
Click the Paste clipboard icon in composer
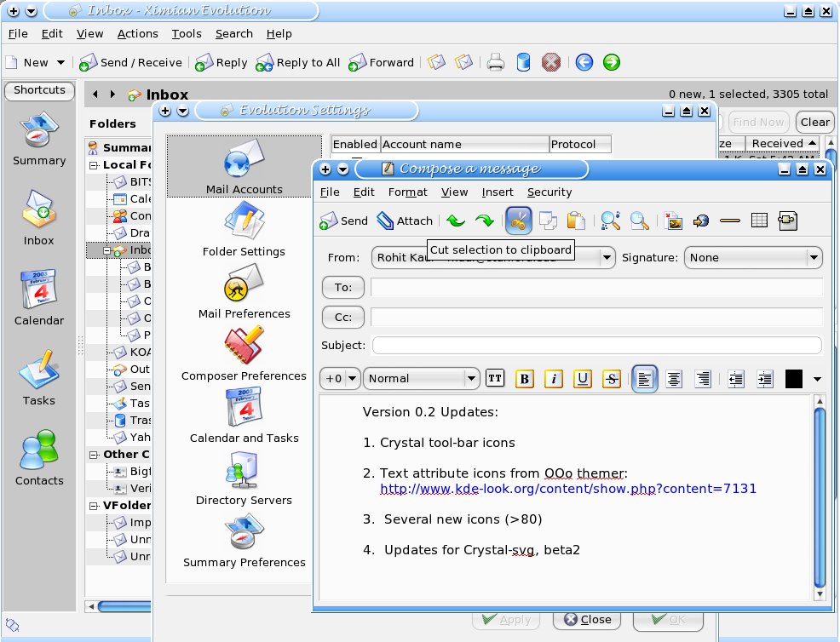[576, 221]
